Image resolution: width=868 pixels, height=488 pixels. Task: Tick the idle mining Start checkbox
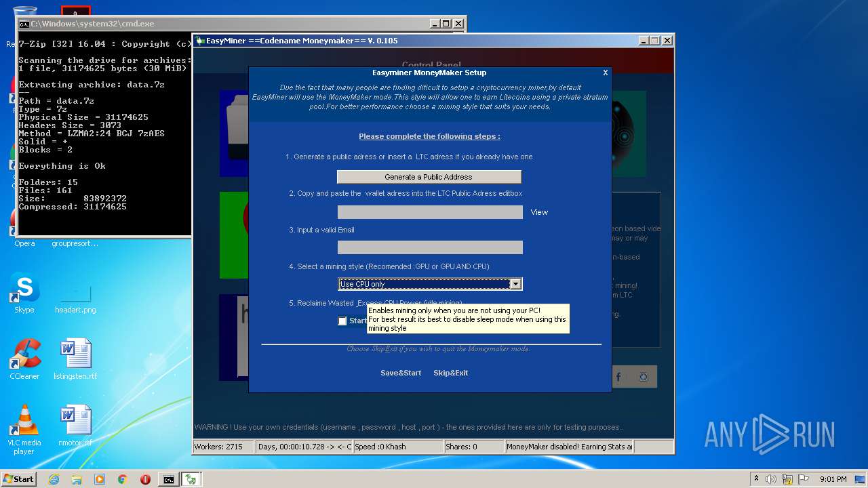tap(342, 321)
